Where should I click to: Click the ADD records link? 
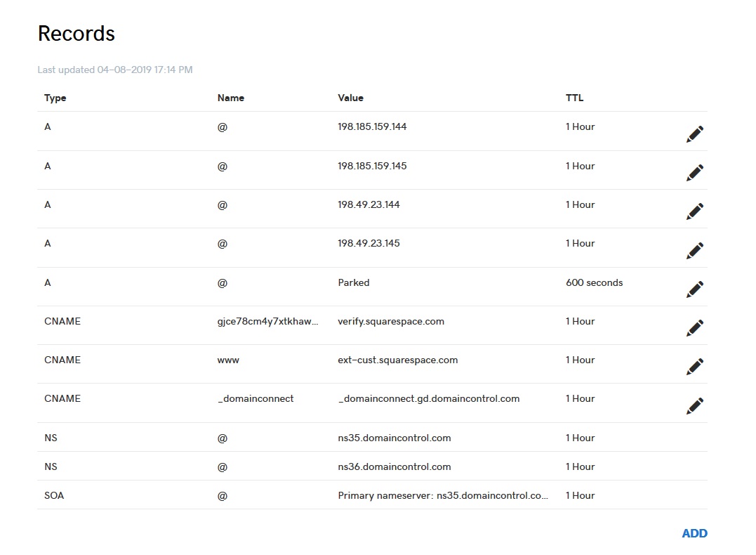point(694,533)
